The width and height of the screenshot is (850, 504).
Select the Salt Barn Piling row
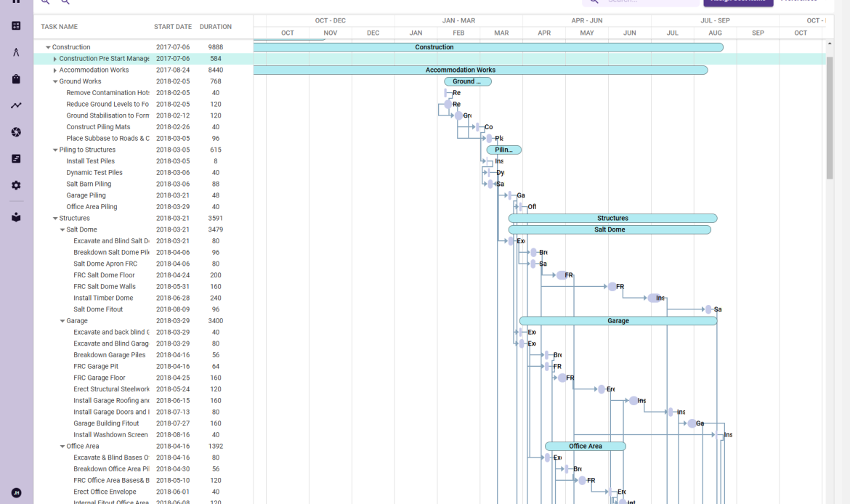(143, 184)
